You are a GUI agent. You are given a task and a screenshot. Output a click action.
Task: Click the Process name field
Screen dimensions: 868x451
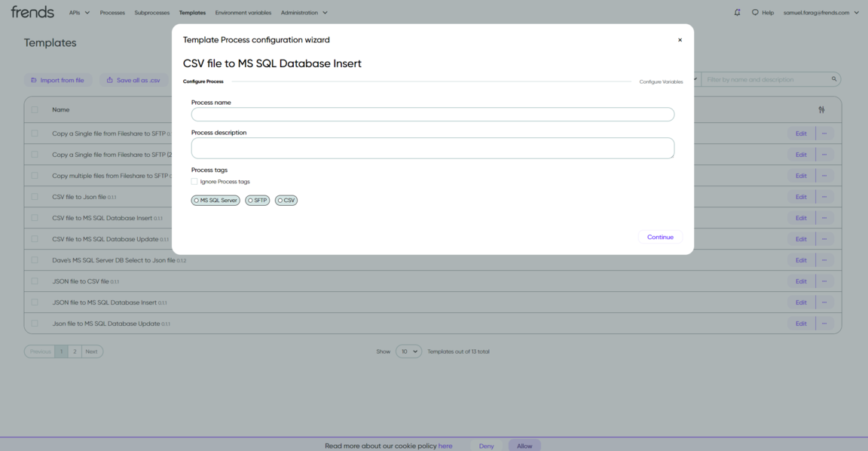[x=433, y=114]
